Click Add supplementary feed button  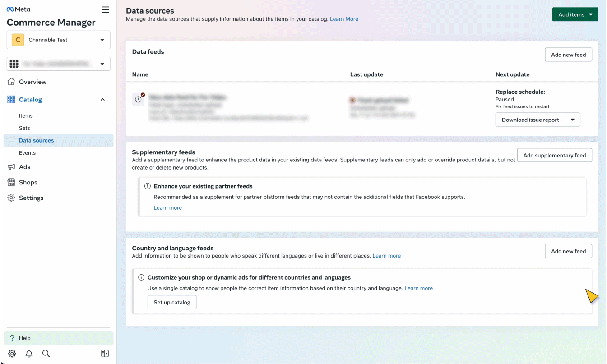(x=554, y=156)
